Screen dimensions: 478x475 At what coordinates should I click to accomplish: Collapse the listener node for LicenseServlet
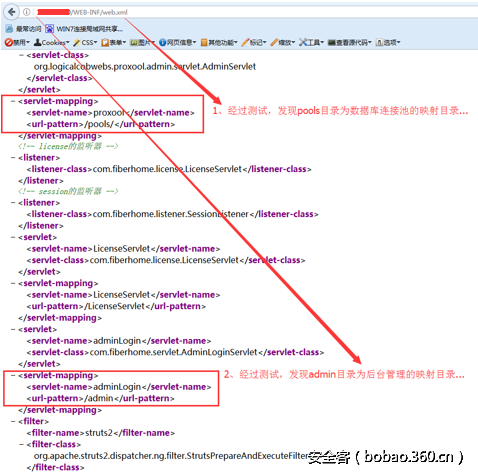pos(13,158)
